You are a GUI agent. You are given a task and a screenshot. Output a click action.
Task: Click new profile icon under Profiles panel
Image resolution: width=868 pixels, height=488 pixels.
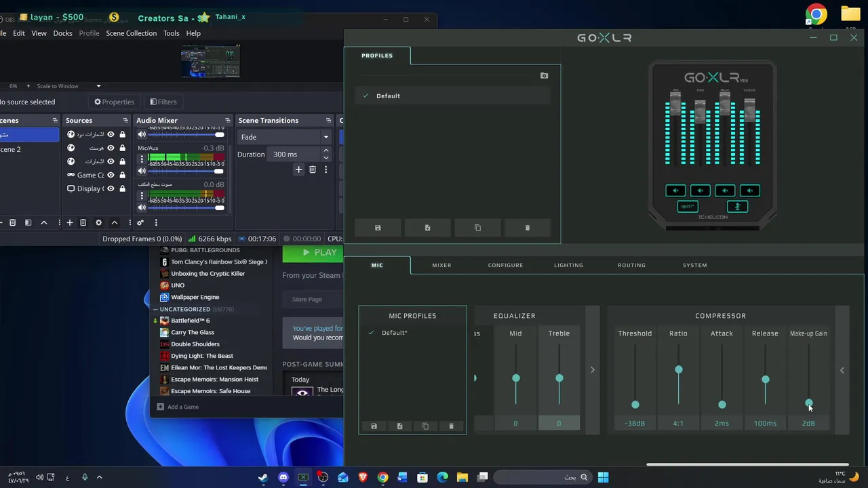[427, 228]
